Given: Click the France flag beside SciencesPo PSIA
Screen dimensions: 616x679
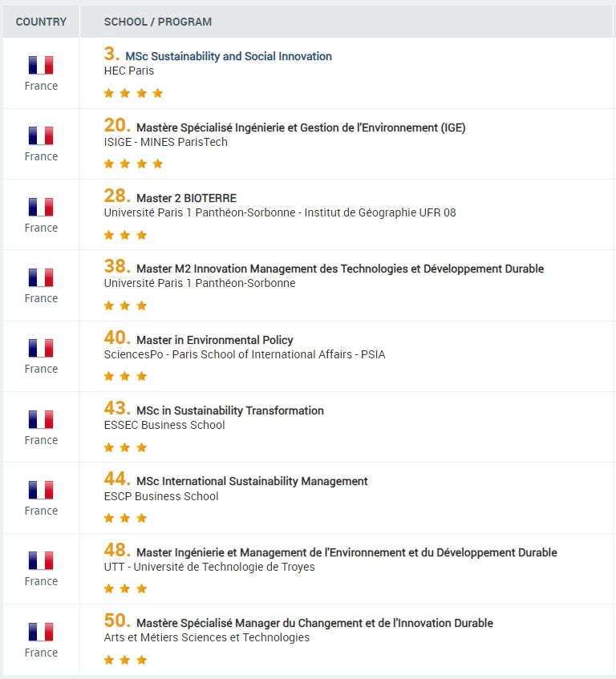Looking at the screenshot, I should [x=41, y=348].
